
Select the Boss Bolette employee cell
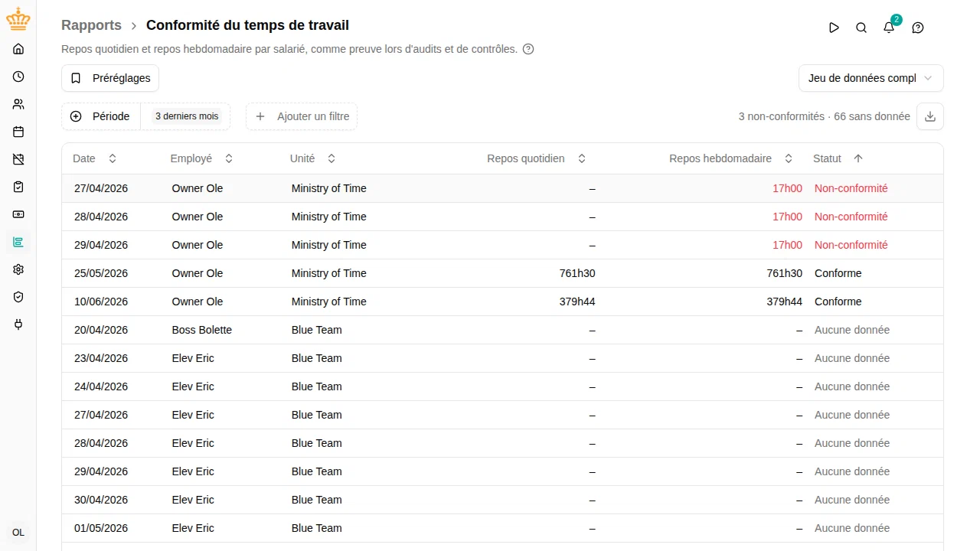202,330
